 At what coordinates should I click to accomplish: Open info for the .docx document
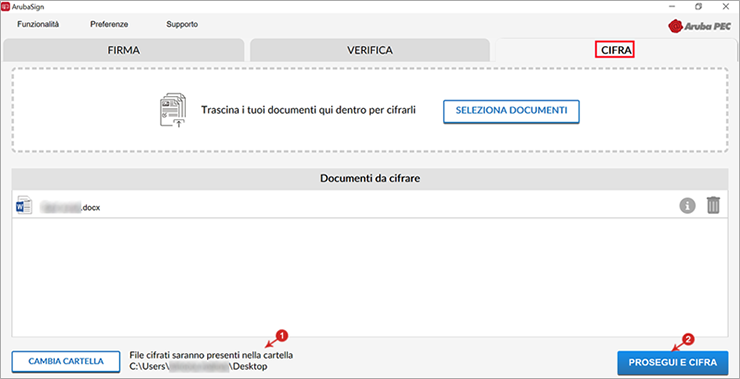pyautogui.click(x=687, y=206)
